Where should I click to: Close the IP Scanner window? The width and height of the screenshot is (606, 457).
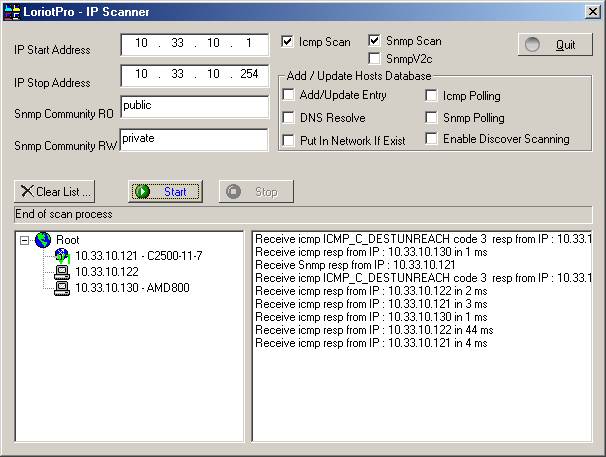(x=590, y=12)
